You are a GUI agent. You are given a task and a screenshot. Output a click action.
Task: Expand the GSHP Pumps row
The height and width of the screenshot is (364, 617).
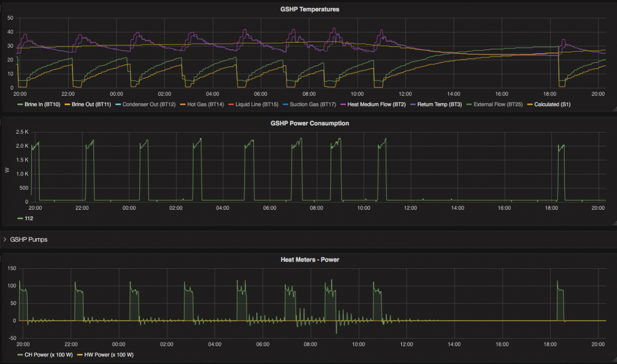coord(5,239)
